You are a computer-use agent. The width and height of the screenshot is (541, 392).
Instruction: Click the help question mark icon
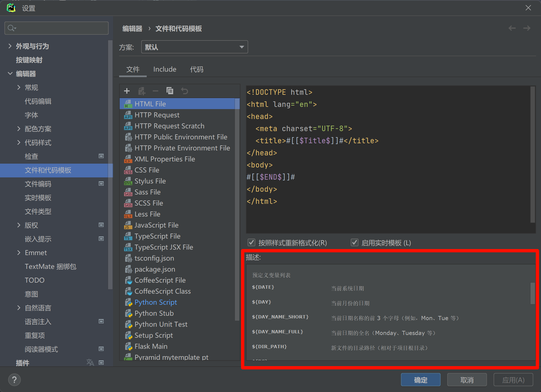point(14,380)
